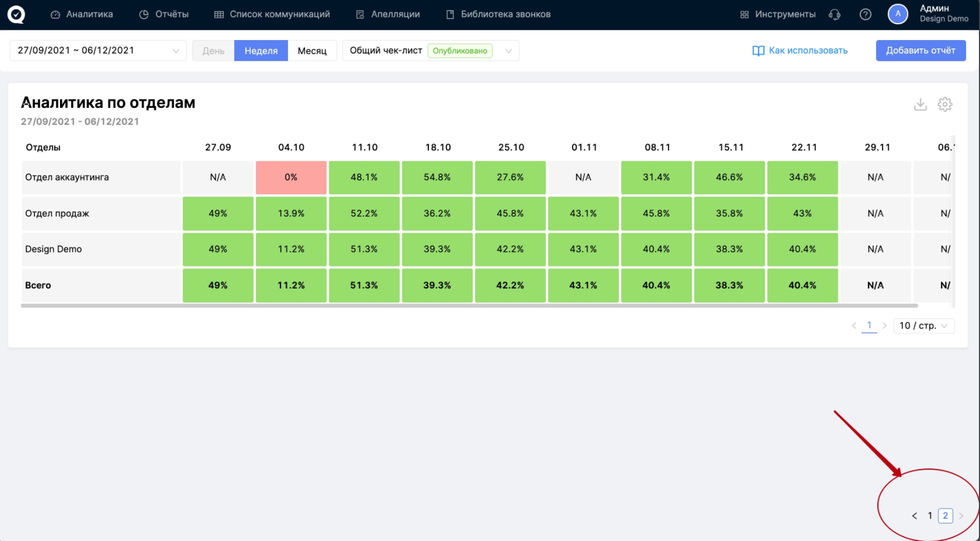This screenshot has width=980, height=541.
Task: Open the Инструменты menu
Action: (x=778, y=14)
